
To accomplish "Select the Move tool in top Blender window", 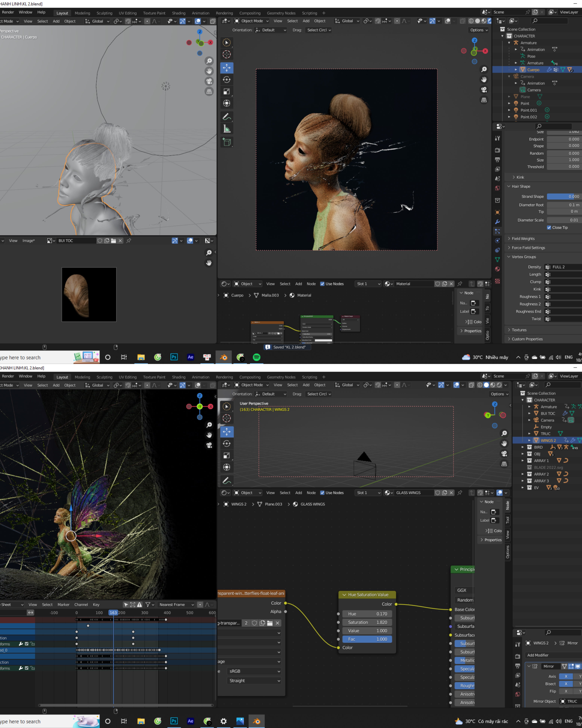I will (x=227, y=67).
